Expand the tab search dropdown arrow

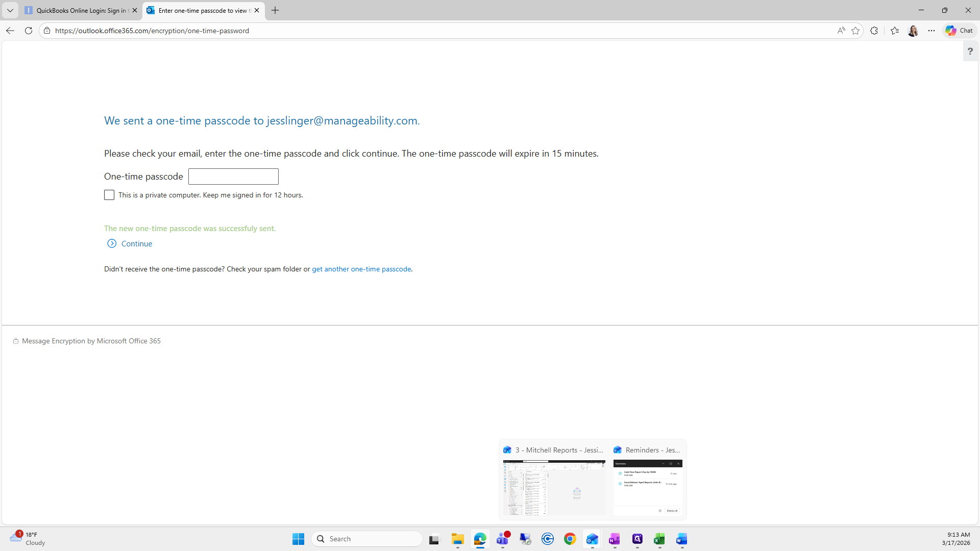coord(10,10)
